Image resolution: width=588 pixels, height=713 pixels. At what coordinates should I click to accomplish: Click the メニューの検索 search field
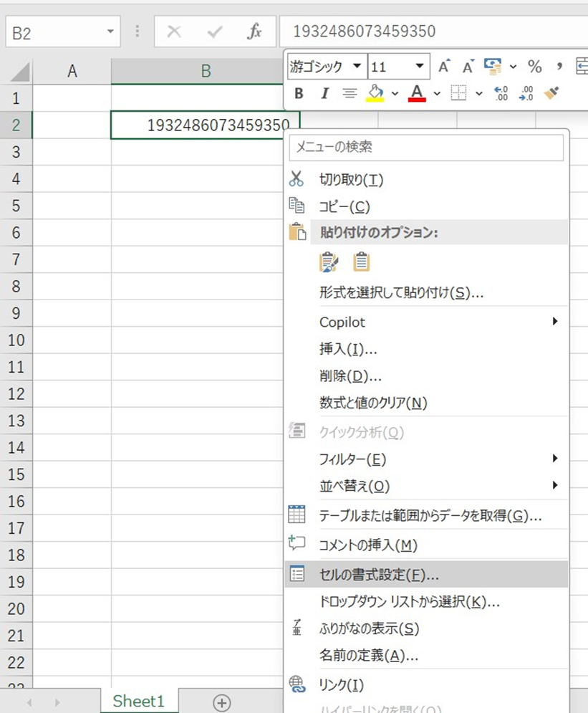pos(426,148)
